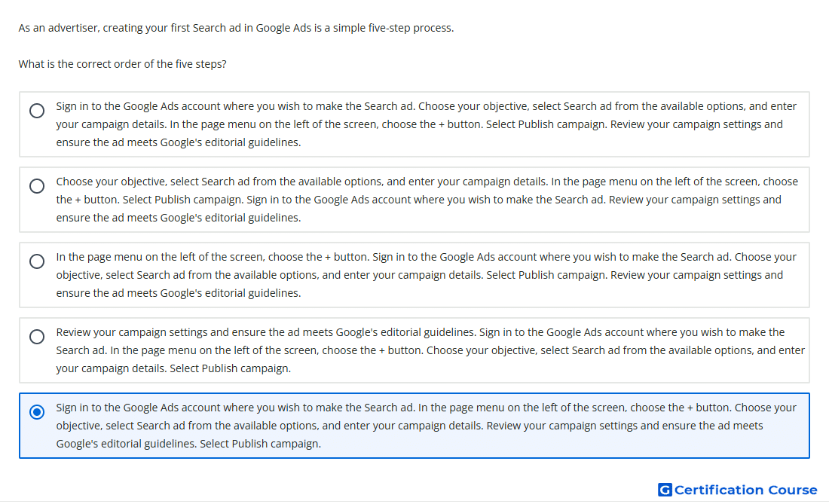Click the second answer's line starting 'the + button'
The image size is (829, 504).
pos(419,200)
